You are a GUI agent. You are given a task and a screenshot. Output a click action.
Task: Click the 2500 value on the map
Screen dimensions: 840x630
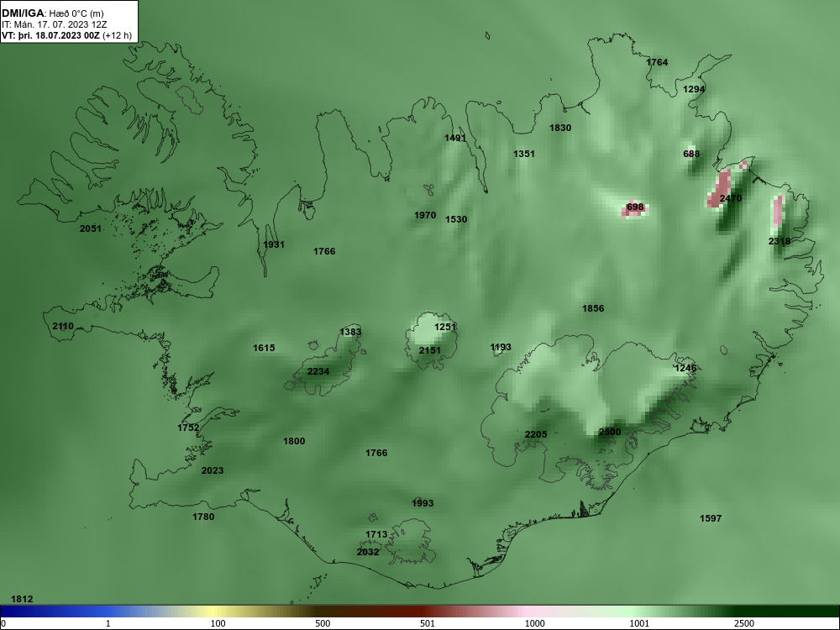[610, 432]
